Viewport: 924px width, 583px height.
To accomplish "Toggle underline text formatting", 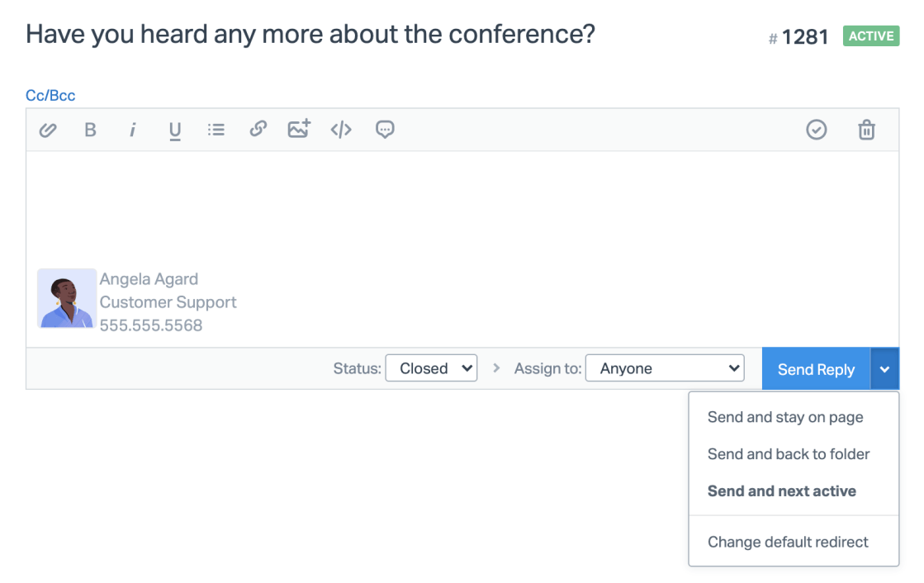I will point(174,130).
